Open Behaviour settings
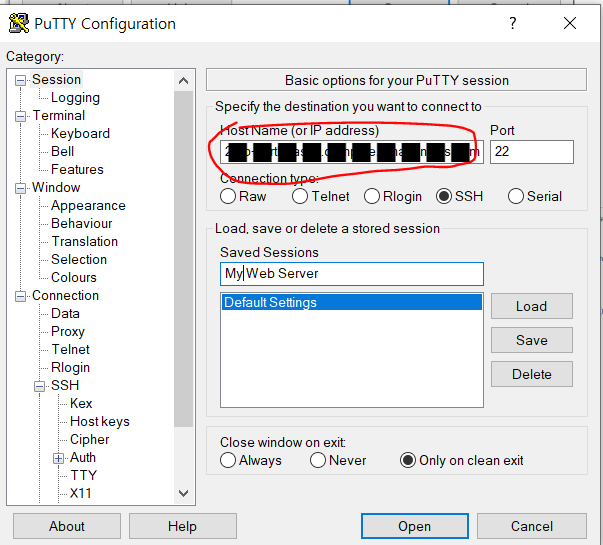Image resolution: width=603 pixels, height=545 pixels. click(82, 223)
